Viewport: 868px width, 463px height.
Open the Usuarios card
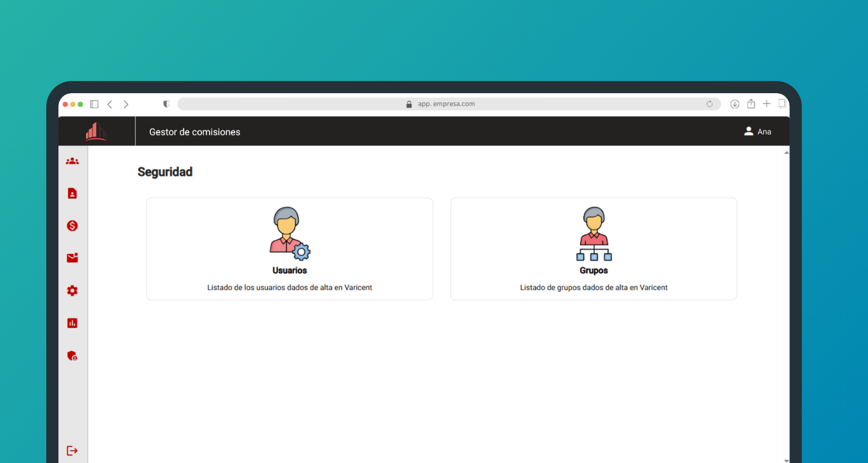pos(289,249)
